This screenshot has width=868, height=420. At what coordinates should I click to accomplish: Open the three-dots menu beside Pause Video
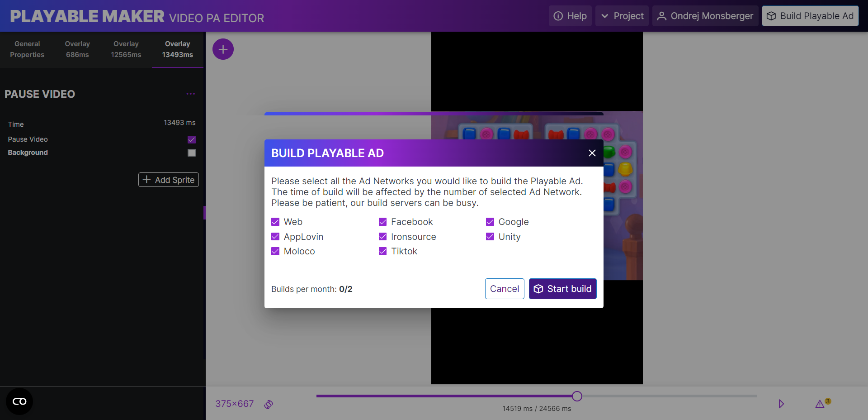(191, 94)
